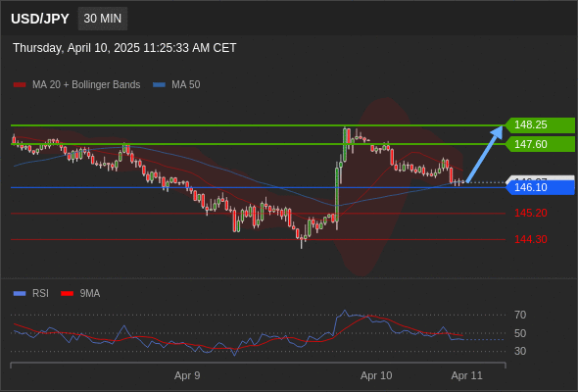Click the RSI 30 level label
Screen dimensions: 578x392
520,351
